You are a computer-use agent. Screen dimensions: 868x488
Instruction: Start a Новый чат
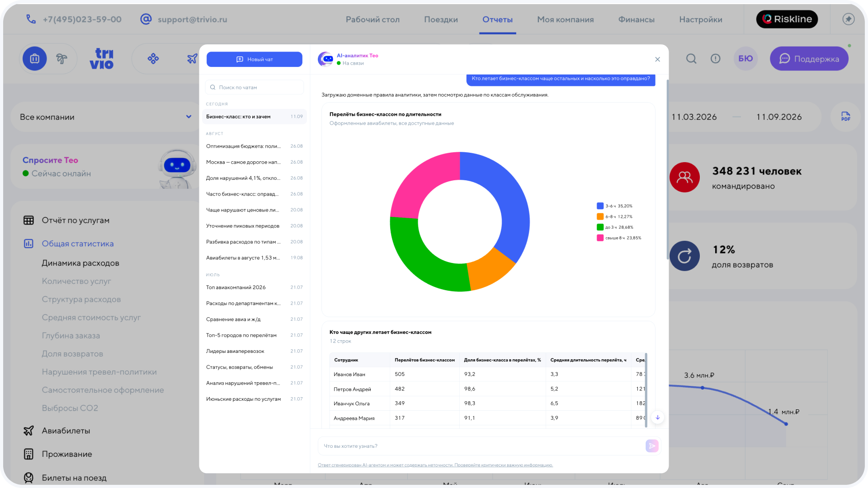pos(255,59)
